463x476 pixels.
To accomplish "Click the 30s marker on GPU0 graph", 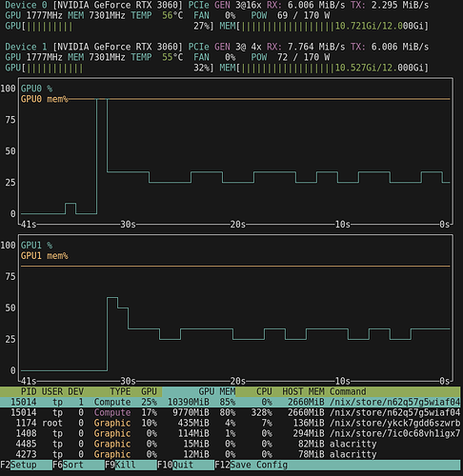I will pyautogui.click(x=129, y=225).
